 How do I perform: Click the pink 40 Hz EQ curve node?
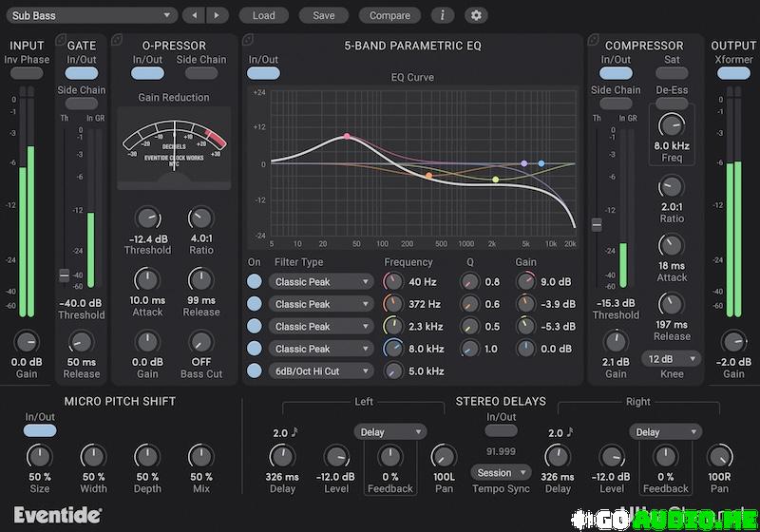[x=347, y=136]
